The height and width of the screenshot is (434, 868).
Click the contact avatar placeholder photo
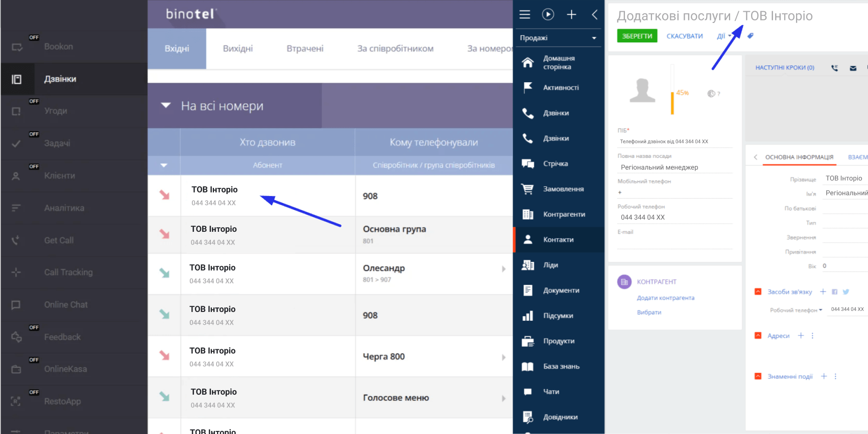(x=642, y=90)
